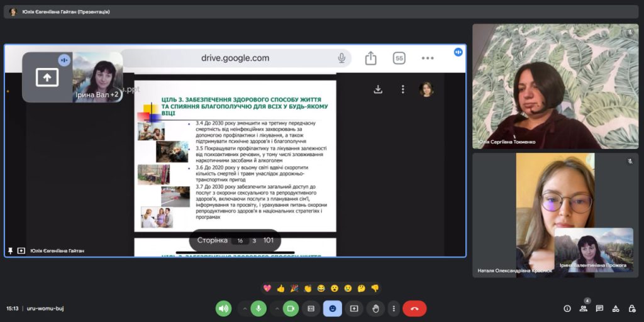
Task: Mute the microphone in call toolbar
Action: (x=258, y=308)
